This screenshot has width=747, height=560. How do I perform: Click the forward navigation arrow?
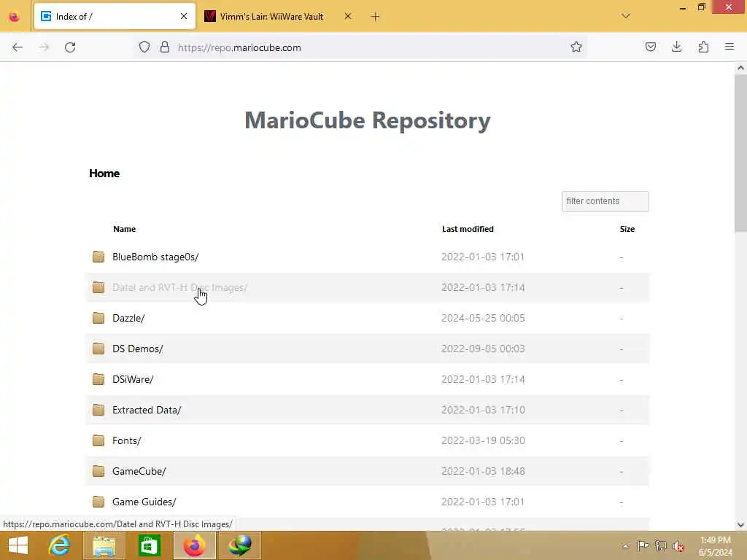click(44, 47)
